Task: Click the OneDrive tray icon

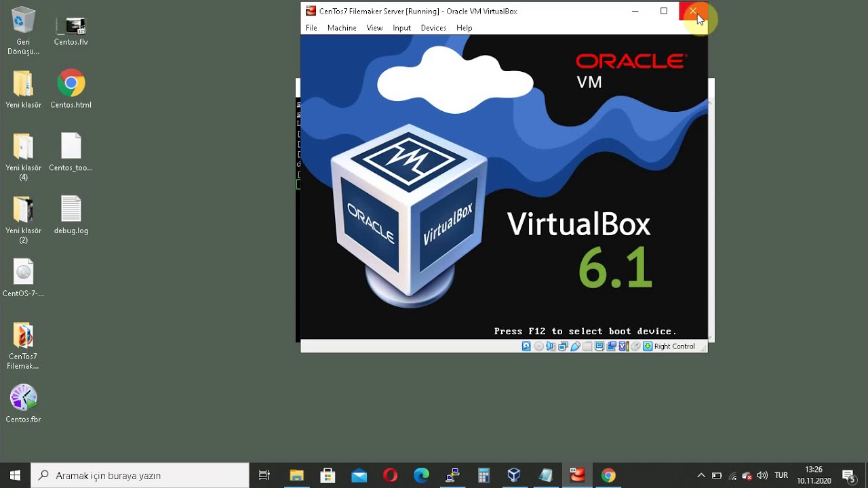Action: [x=747, y=475]
